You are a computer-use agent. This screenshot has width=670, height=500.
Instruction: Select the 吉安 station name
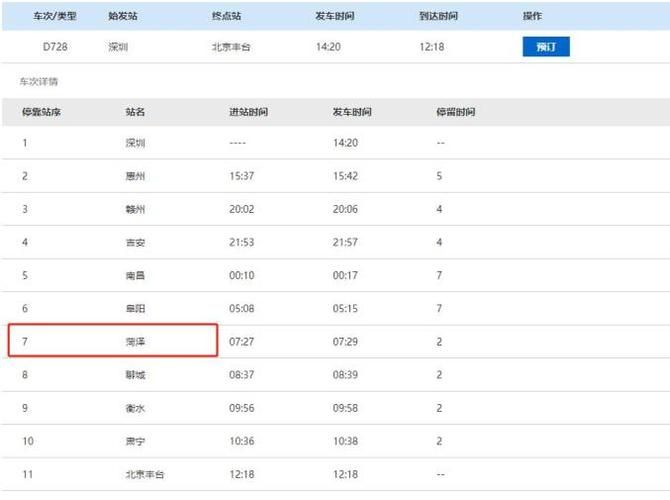coord(135,242)
